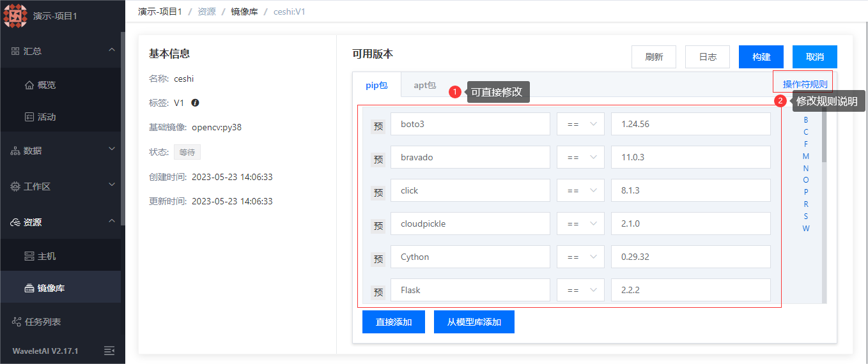Open 概览 in the sidebar

pyautogui.click(x=47, y=85)
